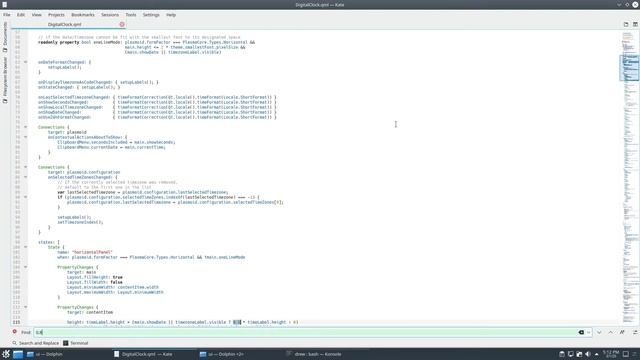Click the 'readonly property' line of code
This screenshot has height=360, width=640.
point(147,42)
